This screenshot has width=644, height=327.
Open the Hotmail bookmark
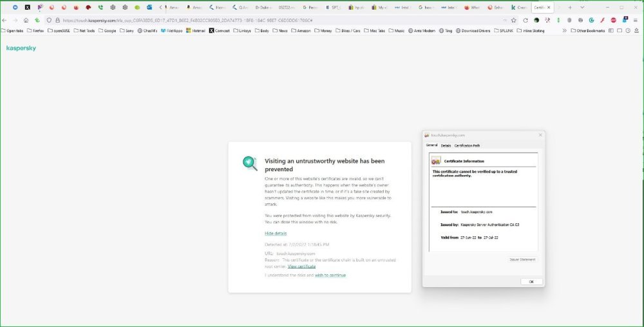[x=196, y=30]
